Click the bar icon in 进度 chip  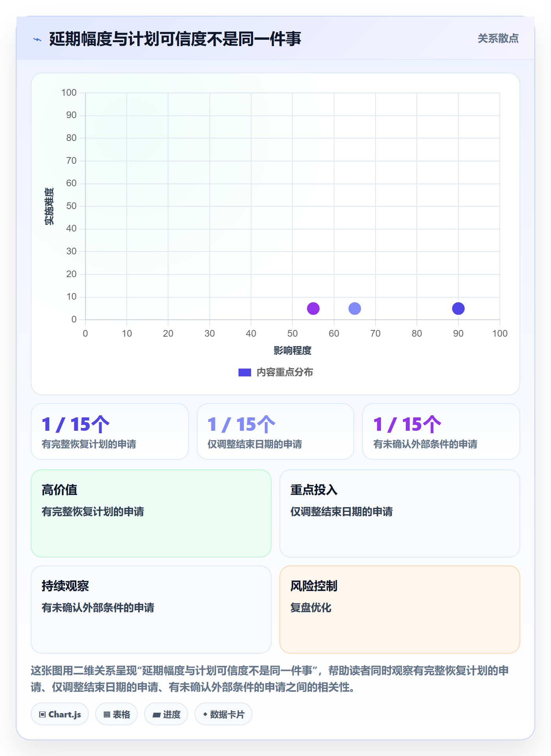click(157, 715)
